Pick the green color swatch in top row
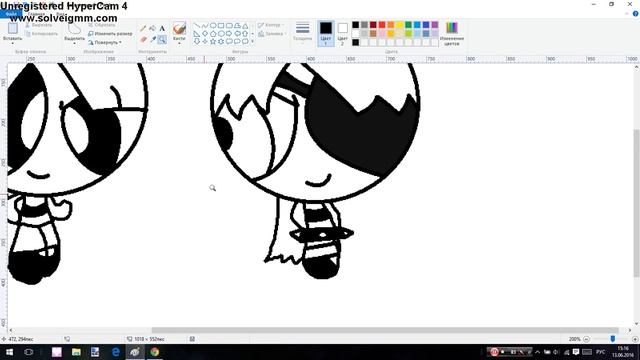The height and width of the screenshot is (360, 640). (x=408, y=25)
